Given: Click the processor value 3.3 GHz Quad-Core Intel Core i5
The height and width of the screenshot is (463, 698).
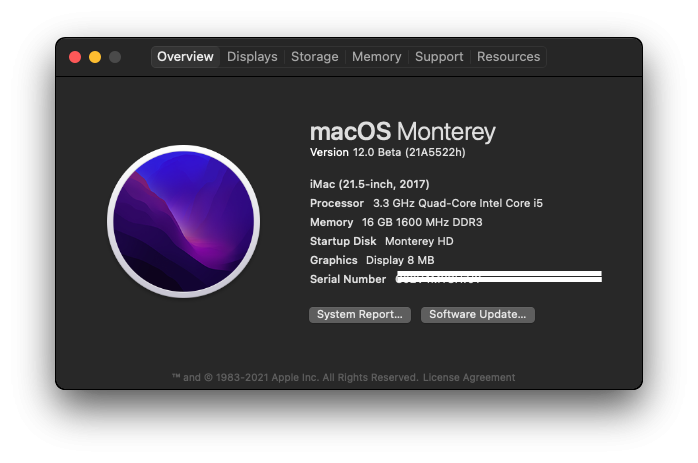Looking at the screenshot, I should pos(458,203).
